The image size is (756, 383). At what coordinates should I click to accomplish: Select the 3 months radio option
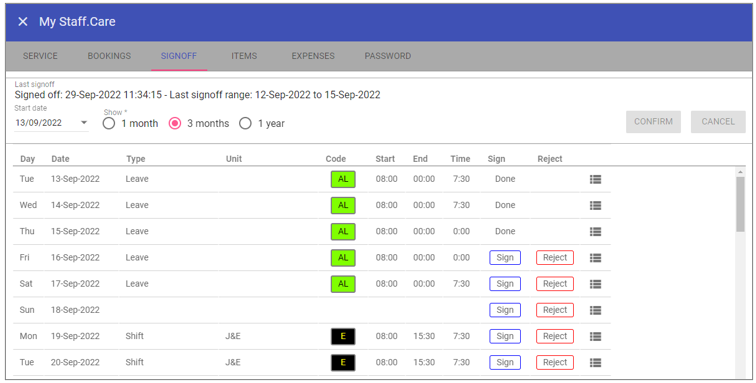click(x=175, y=123)
